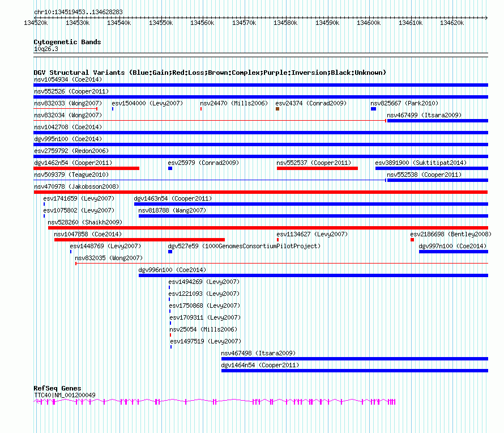
Task: Open esv2186698 (Bentley2008) variant
Action: point(451,234)
